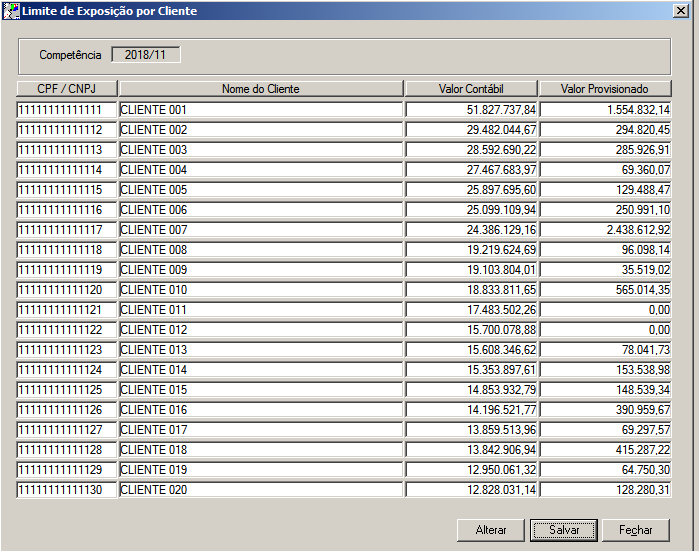Select the name cell CLIENTE 013
This screenshot has width=699, height=551.
[x=261, y=350]
